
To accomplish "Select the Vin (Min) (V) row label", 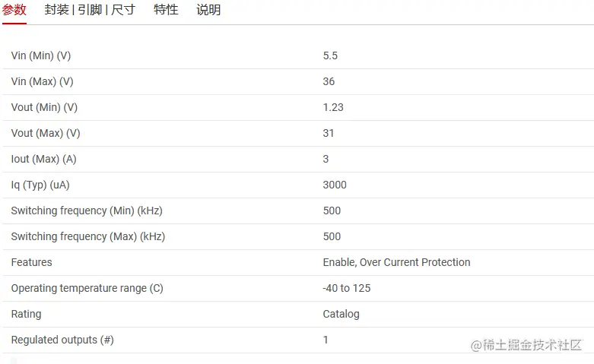I will pos(41,55).
